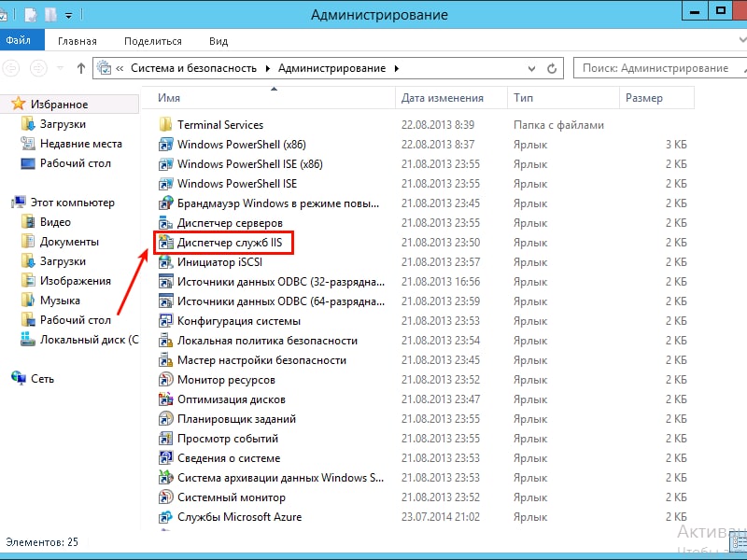Screen dimensions: 747x560
Task: Click Администрирование breadcrumb in address bar
Action: point(332,68)
